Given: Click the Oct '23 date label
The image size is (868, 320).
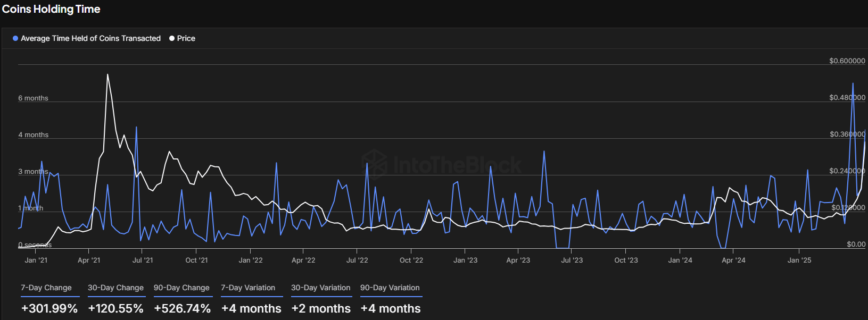Looking at the screenshot, I should click(626, 260).
